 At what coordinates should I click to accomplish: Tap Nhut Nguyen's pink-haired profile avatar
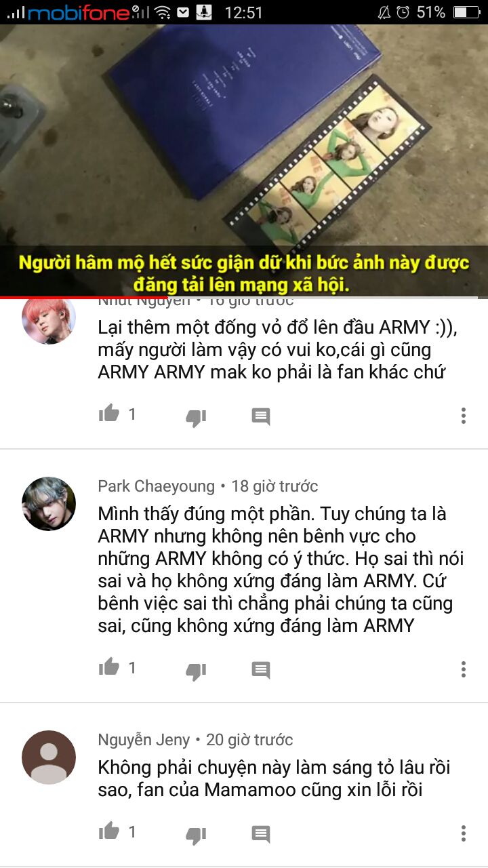pos(49,320)
